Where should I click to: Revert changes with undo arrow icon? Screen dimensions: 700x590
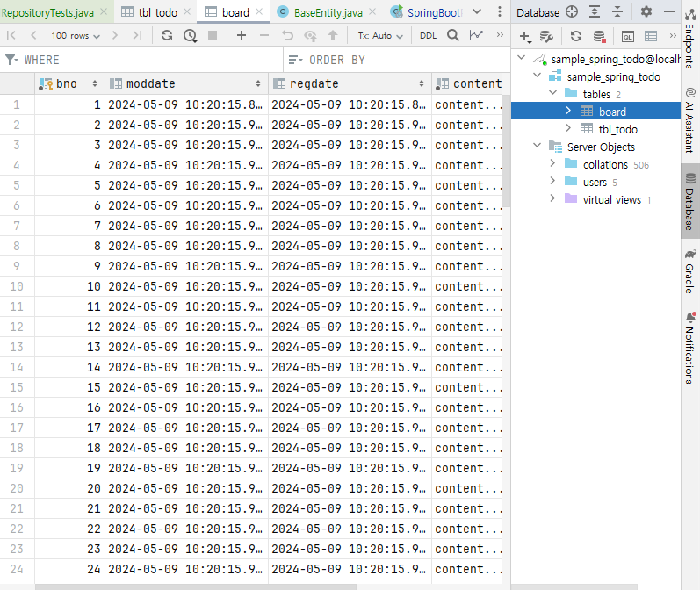(x=287, y=35)
